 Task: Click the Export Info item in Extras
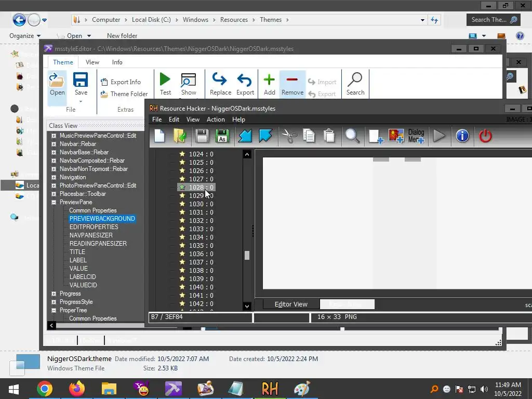tap(121, 82)
